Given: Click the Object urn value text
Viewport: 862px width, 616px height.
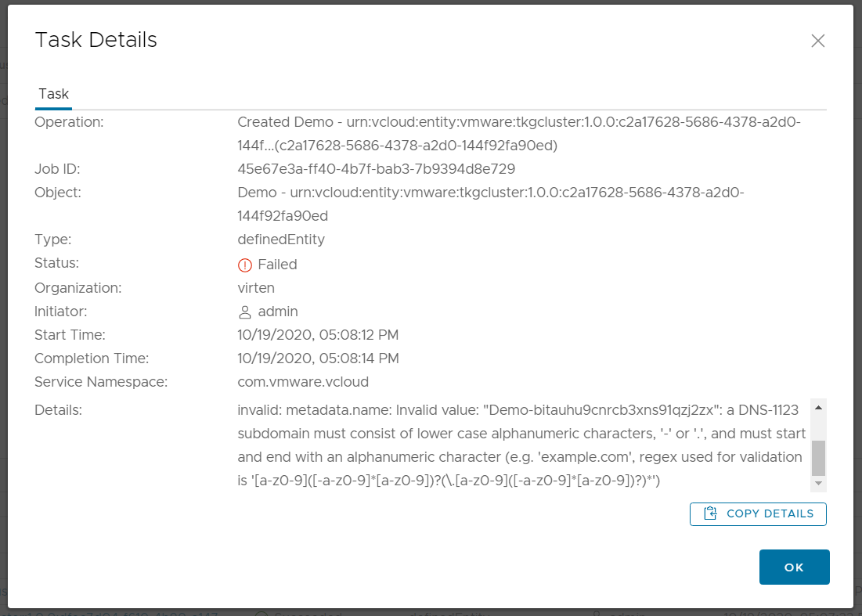Looking at the screenshot, I should coord(490,204).
